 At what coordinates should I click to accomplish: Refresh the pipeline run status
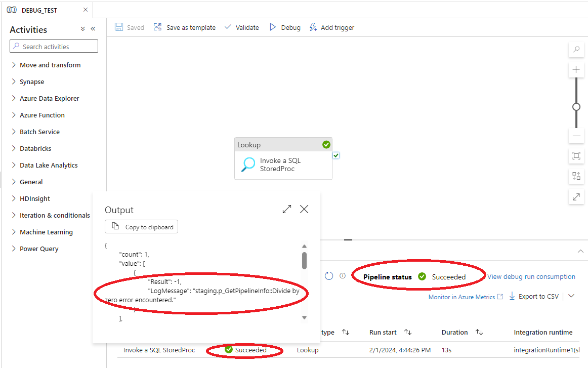point(329,276)
